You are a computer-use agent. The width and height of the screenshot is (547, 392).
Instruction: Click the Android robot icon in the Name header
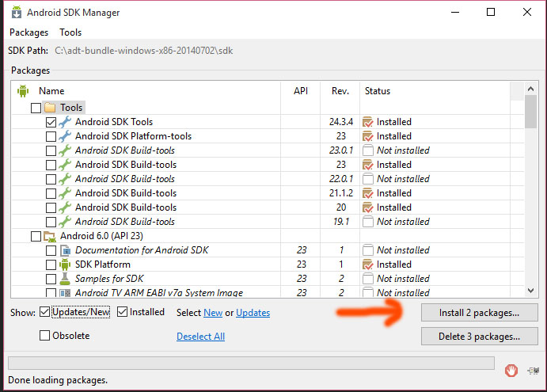coord(23,91)
